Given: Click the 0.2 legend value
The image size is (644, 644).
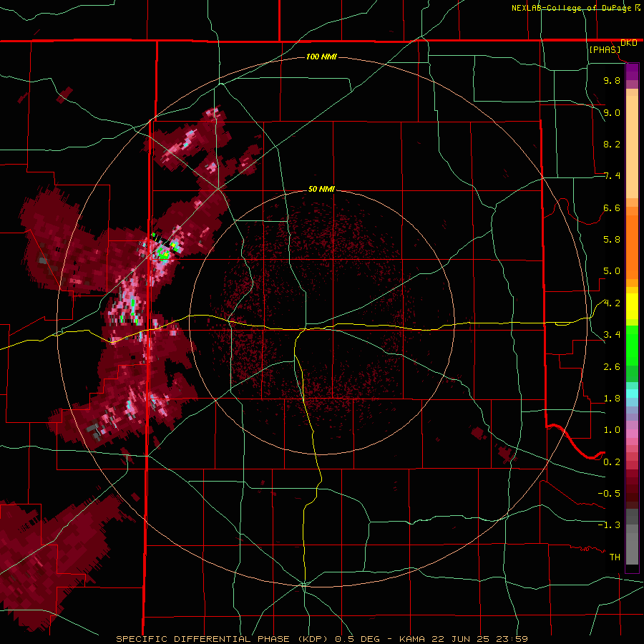Looking at the screenshot, I should click(x=612, y=462).
